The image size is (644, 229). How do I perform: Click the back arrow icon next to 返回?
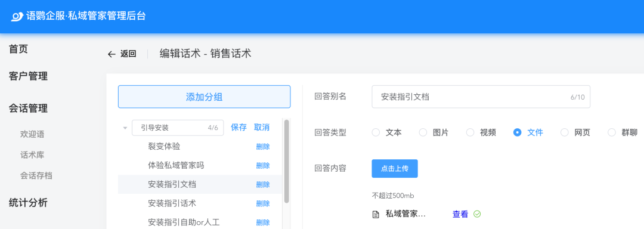coord(112,54)
